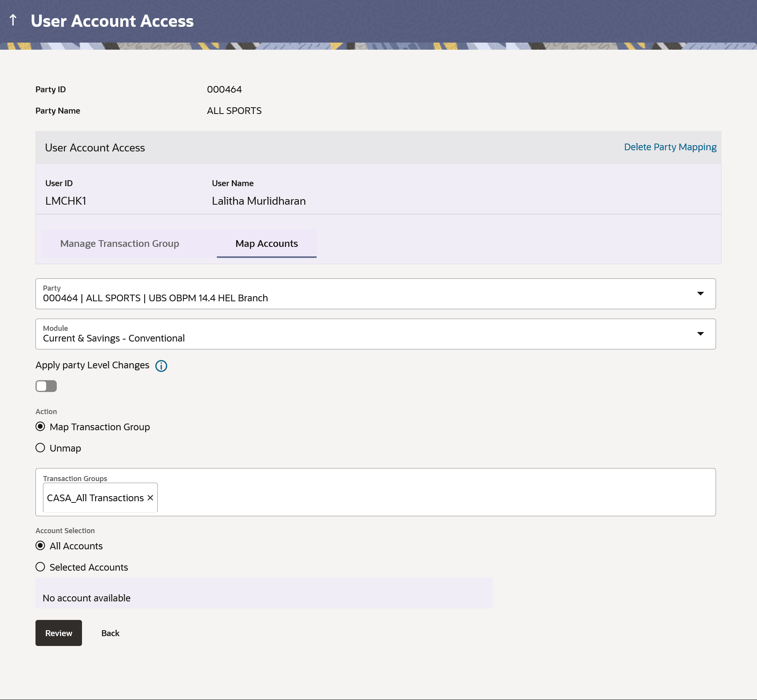The height and width of the screenshot is (700, 757).
Task: Remove CASA_All Transactions chip via X
Action: [150, 498]
